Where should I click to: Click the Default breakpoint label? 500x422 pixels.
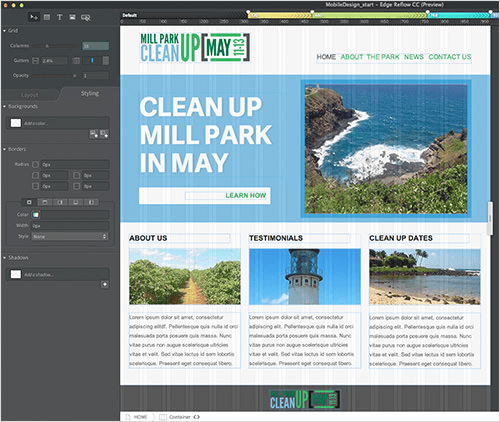coord(129,15)
